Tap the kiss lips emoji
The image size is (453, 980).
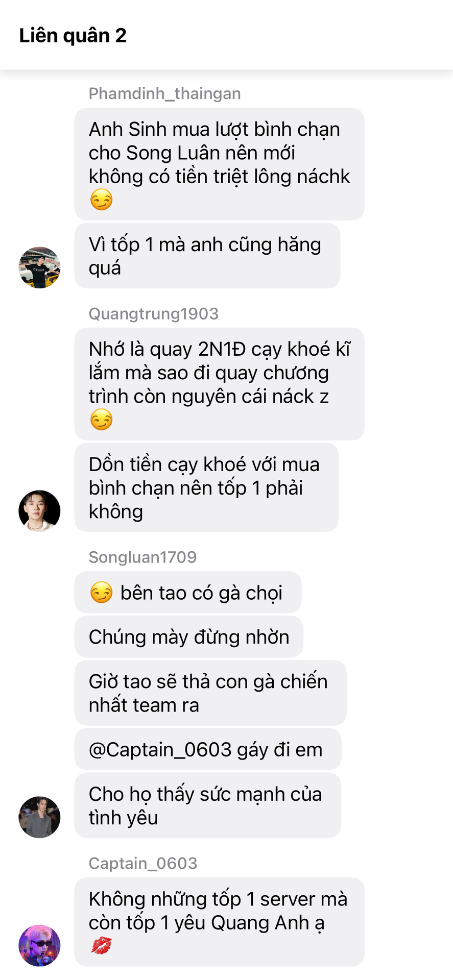tap(101, 945)
